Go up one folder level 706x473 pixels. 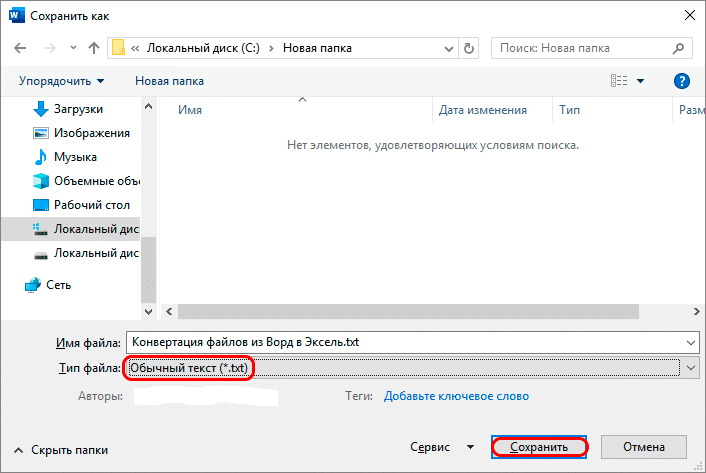94,48
